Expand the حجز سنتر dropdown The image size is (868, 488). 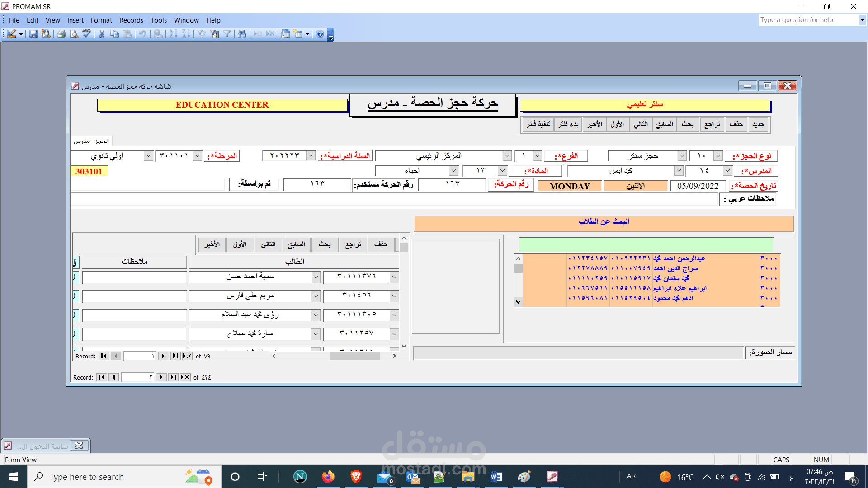click(682, 156)
